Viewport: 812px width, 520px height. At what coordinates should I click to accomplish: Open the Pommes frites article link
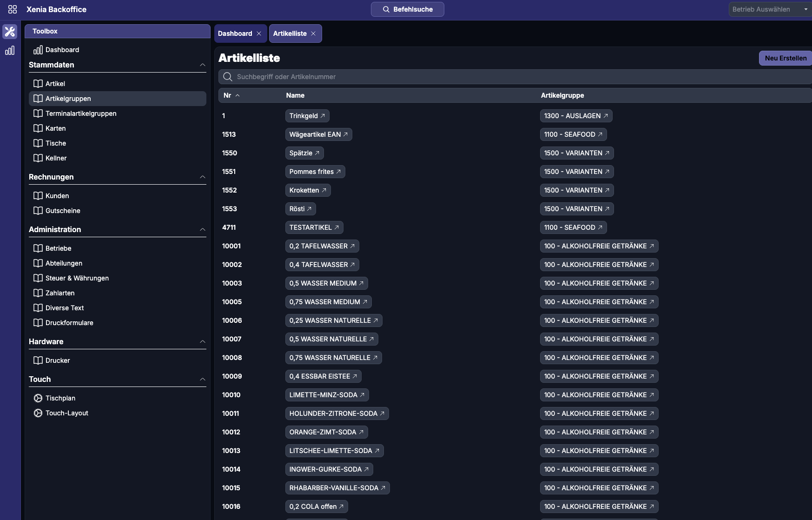pyautogui.click(x=315, y=172)
